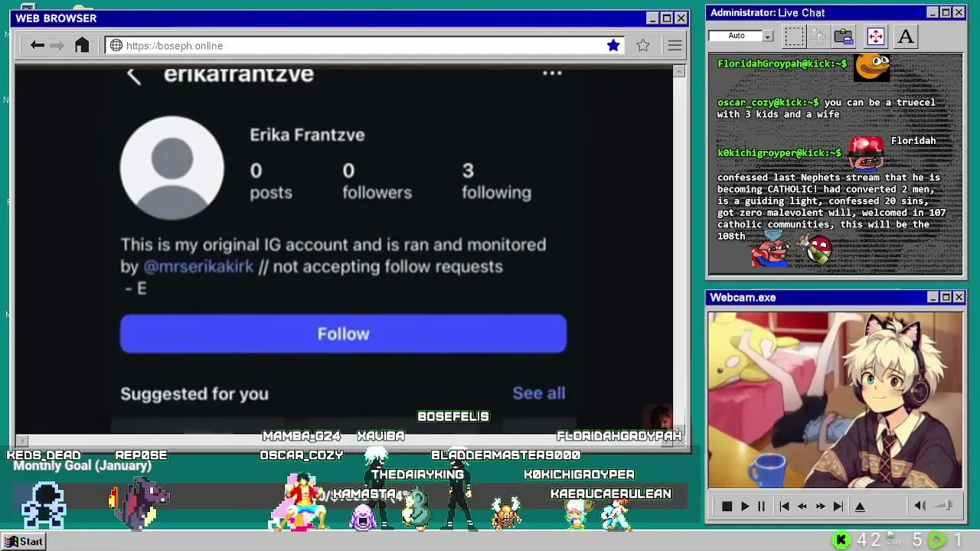Go forward in the Web Browser

click(x=57, y=45)
